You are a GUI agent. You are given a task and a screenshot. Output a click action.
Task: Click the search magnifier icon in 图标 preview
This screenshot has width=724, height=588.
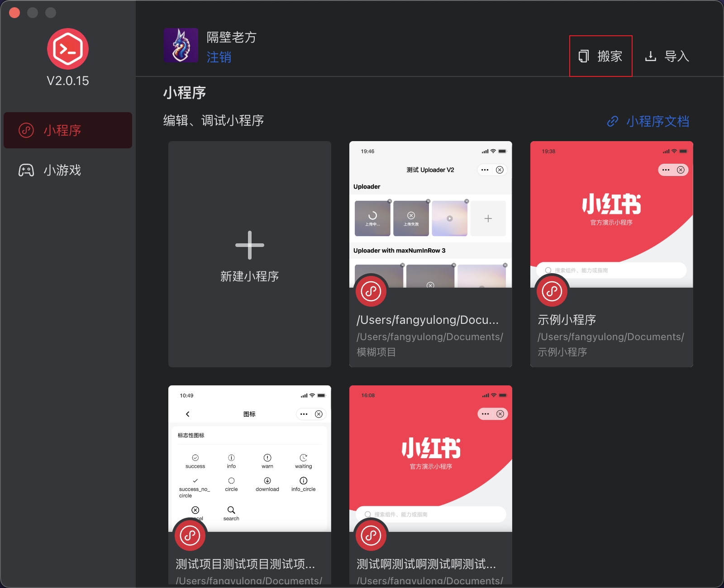pyautogui.click(x=231, y=510)
